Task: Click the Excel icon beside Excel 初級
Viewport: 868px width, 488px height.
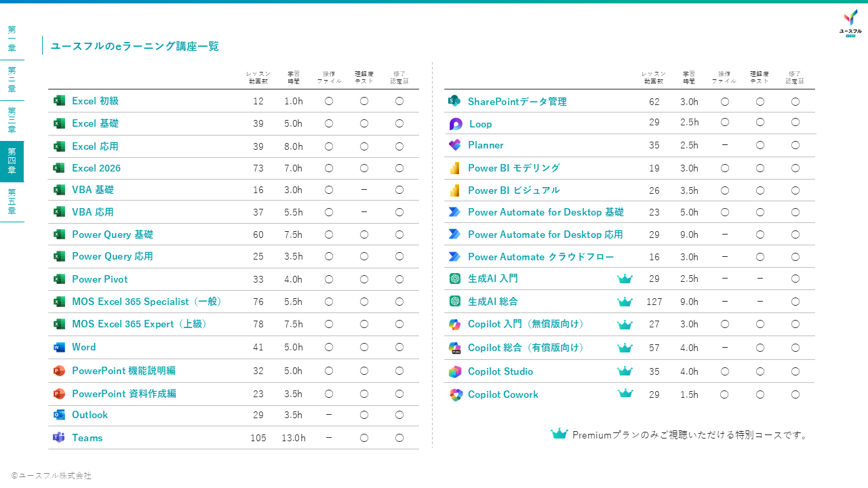Action: coord(59,100)
